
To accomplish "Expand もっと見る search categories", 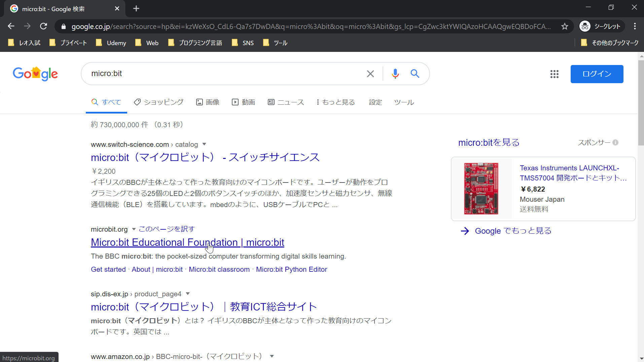I will tap(335, 102).
